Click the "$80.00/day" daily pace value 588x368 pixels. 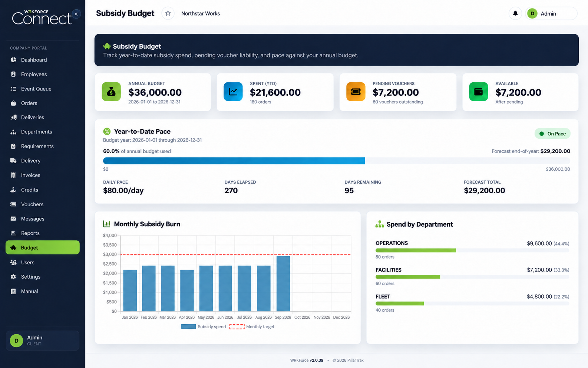click(123, 191)
